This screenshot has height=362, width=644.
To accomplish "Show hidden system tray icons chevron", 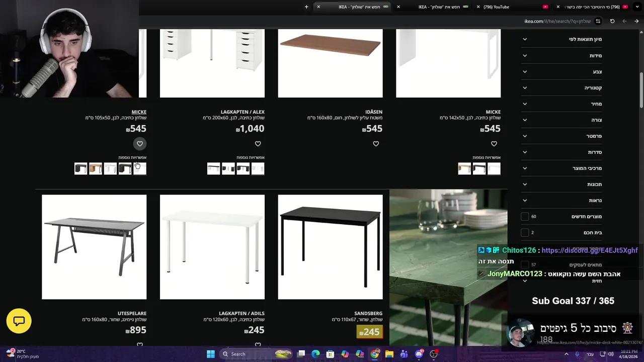I will pyautogui.click(x=567, y=354).
